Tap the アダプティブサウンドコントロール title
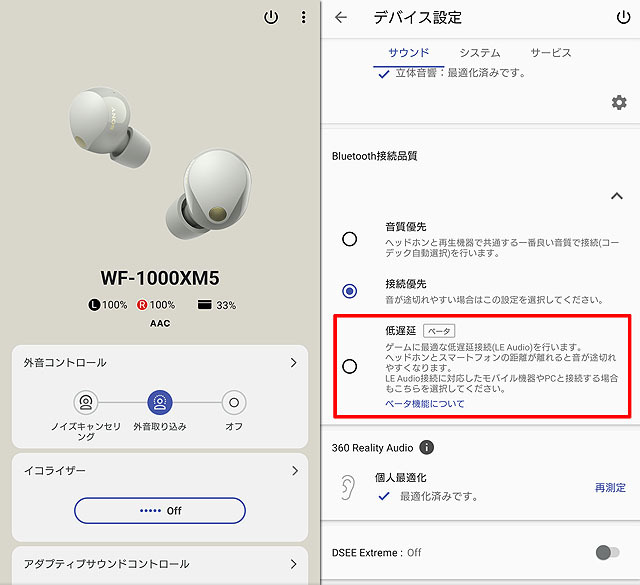The height and width of the screenshot is (585, 640). 107,564
